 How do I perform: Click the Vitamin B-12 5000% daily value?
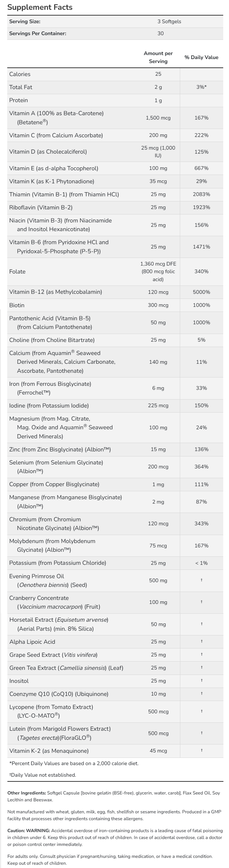tap(201, 292)
